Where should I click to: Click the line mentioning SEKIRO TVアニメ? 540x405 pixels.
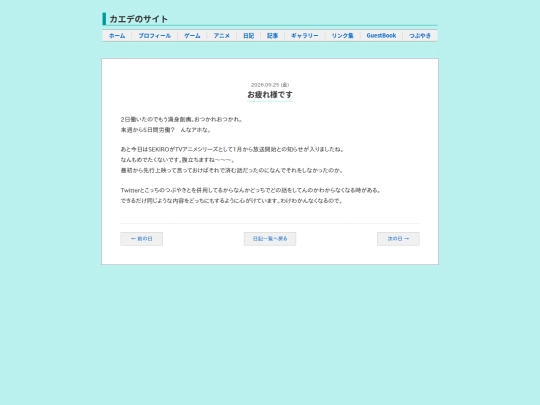232,149
